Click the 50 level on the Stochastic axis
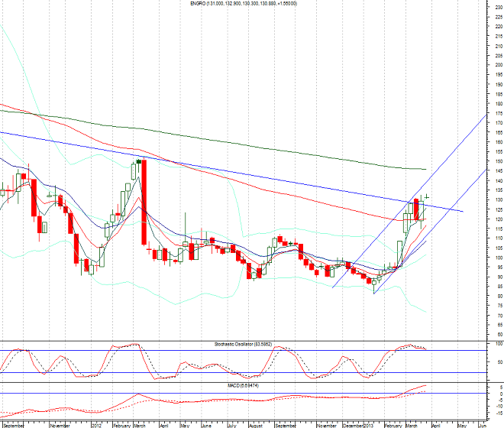Screen dimensions: 504x428 tap(498, 361)
